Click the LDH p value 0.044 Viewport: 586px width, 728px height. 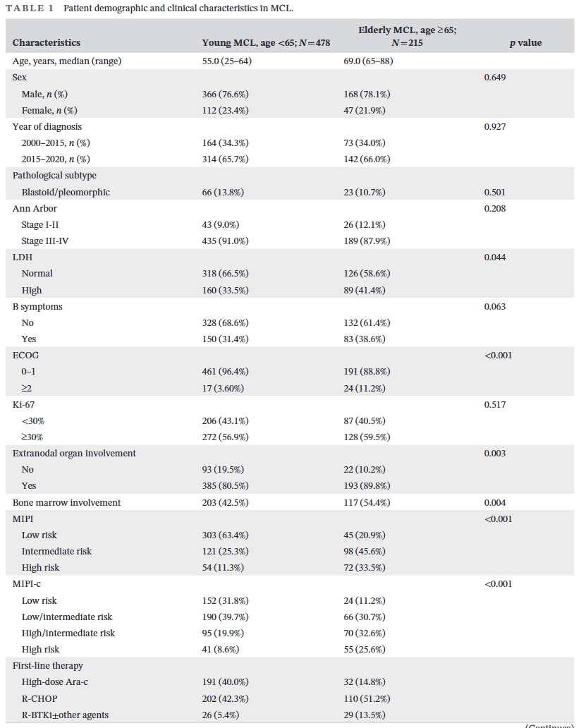[x=495, y=257]
